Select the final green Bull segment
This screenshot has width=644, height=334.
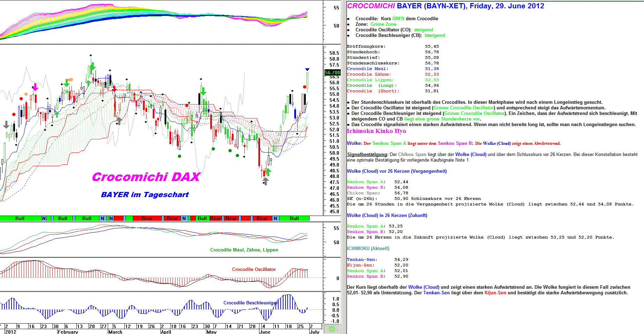[294, 218]
